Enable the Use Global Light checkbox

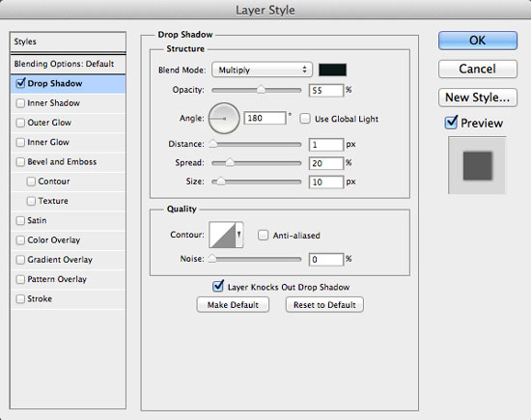(x=305, y=119)
